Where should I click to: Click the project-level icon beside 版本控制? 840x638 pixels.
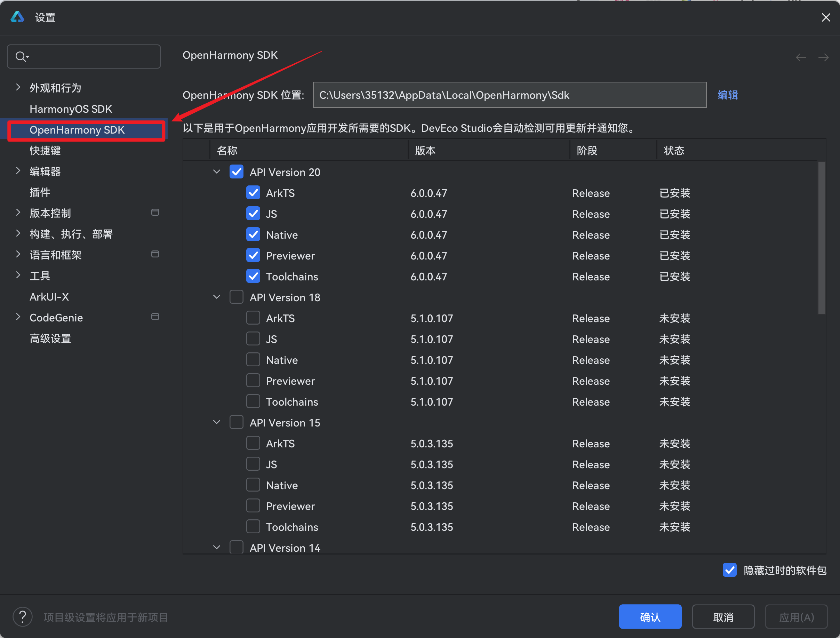coord(155,212)
